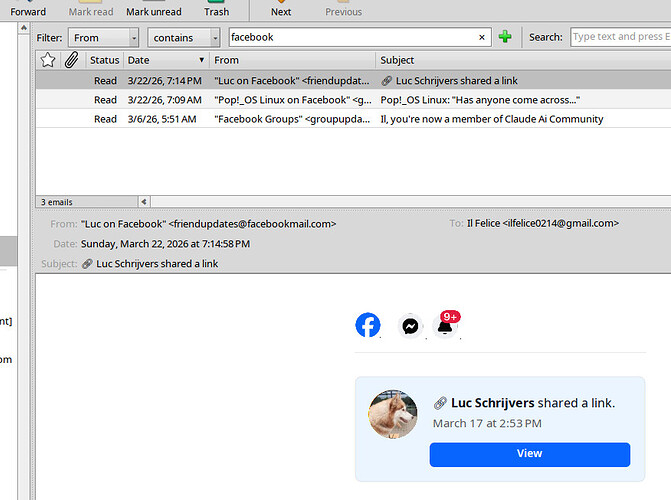Sort emails by From column
Image resolution: width=671 pixels, height=500 pixels.
pyautogui.click(x=292, y=60)
